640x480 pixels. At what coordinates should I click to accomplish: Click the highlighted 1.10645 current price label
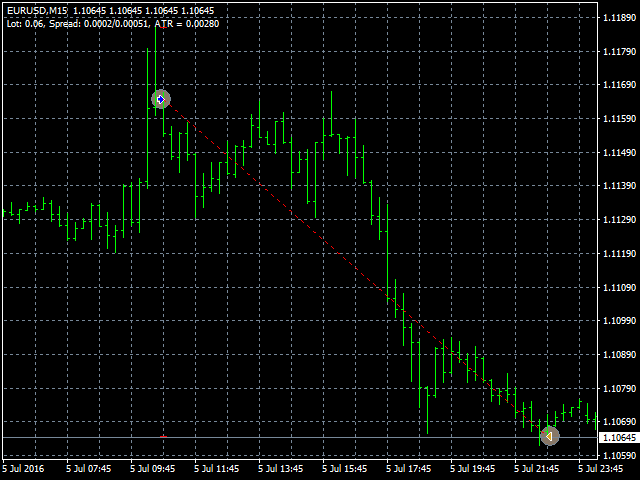(x=619, y=438)
